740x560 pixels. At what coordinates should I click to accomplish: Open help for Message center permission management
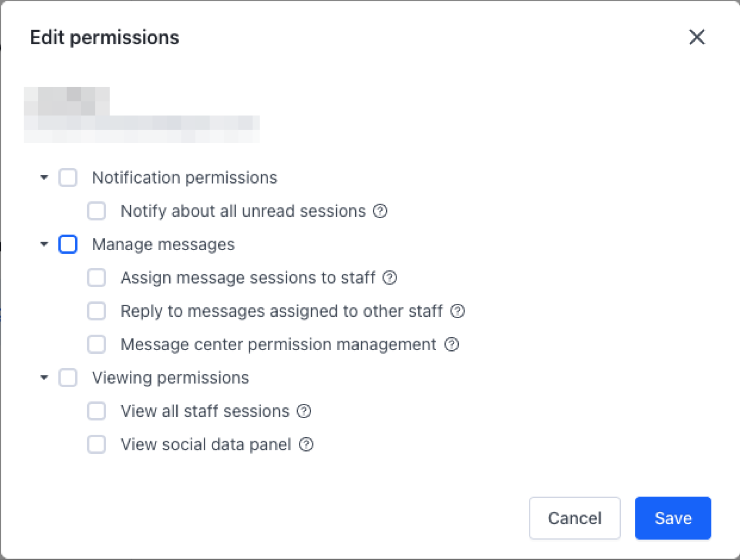451,345
